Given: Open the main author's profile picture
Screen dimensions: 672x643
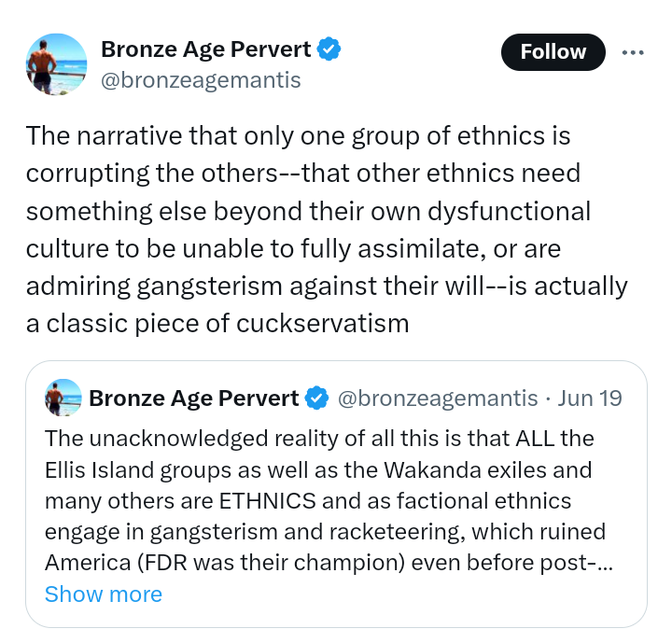Looking at the screenshot, I should pyautogui.click(x=56, y=63).
